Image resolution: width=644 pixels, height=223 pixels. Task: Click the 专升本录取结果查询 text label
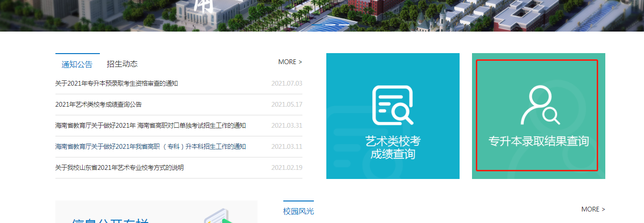pyautogui.click(x=538, y=141)
